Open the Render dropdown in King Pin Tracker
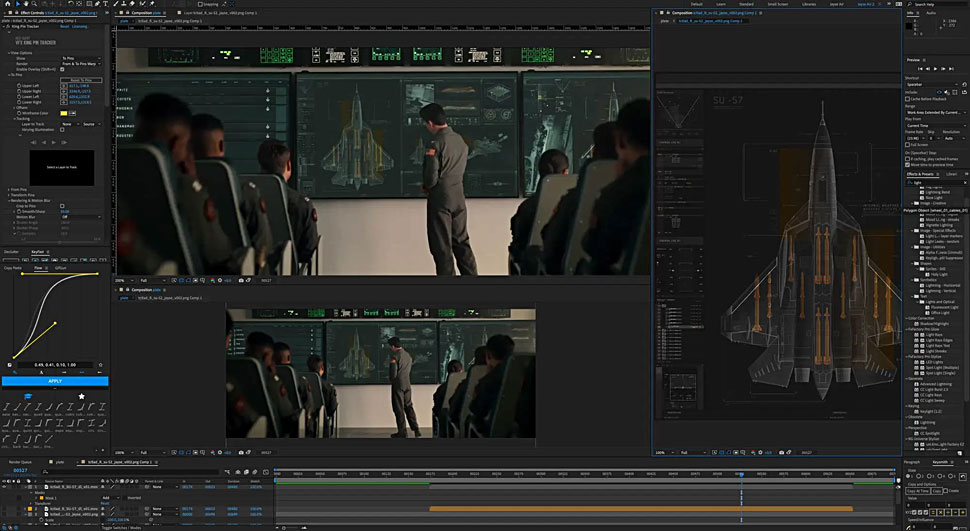The height and width of the screenshot is (531, 970). click(x=81, y=64)
